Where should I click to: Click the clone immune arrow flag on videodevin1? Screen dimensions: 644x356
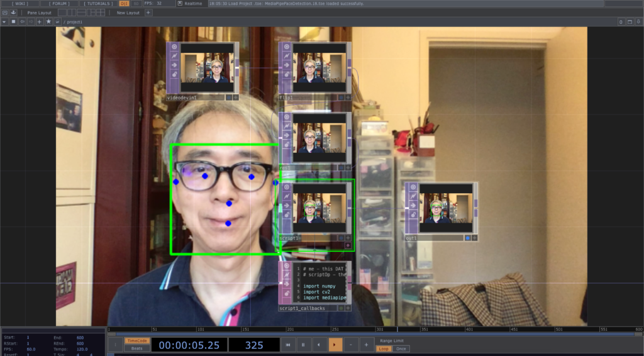pos(174,65)
